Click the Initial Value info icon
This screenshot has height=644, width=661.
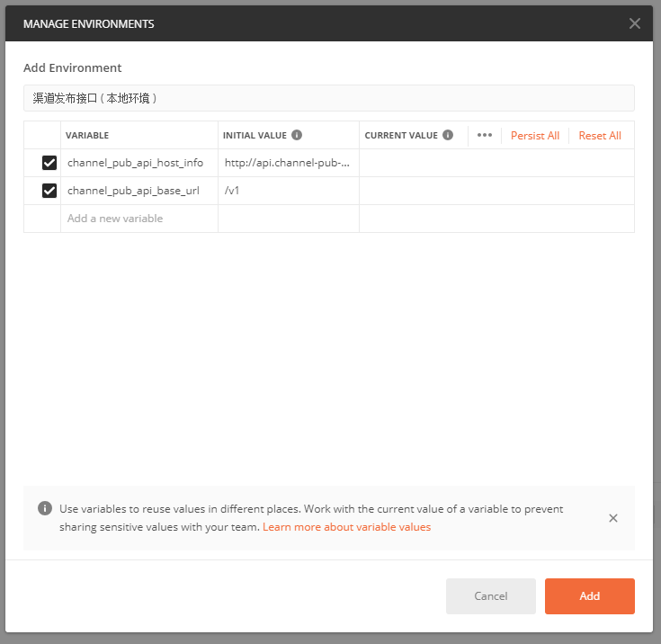click(297, 135)
